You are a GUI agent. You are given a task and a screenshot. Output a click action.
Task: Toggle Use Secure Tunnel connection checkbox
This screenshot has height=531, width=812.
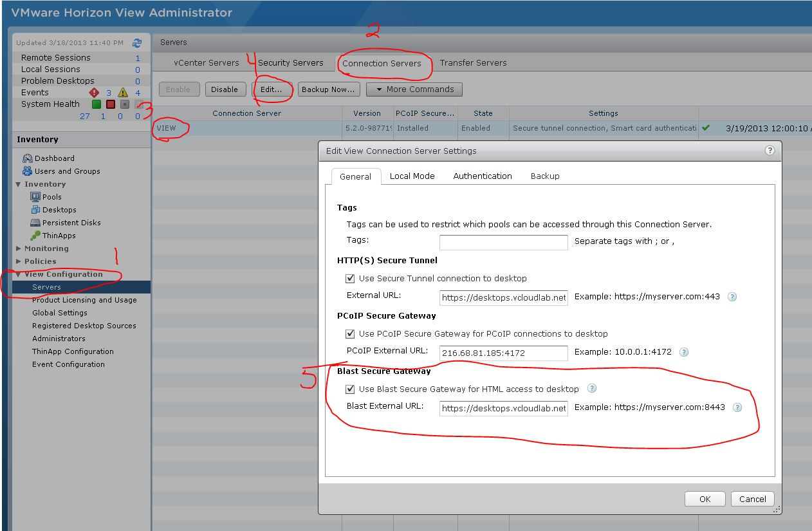pyautogui.click(x=350, y=279)
